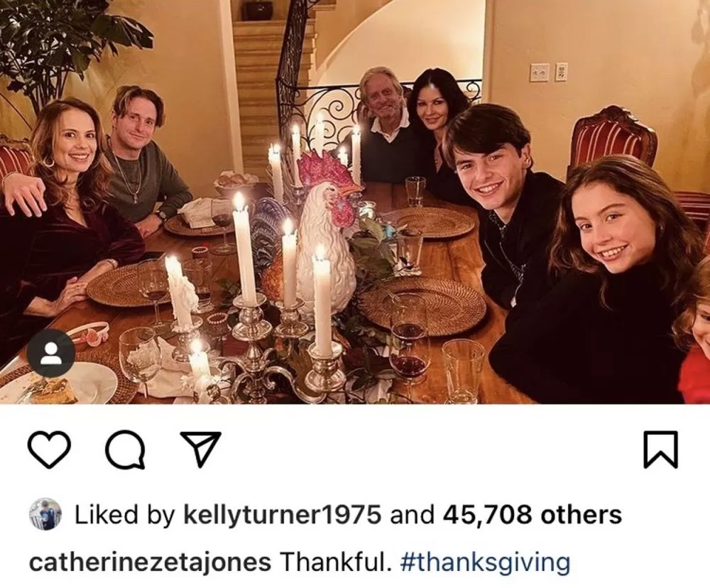Tap the word Thankful in the caption

[x=336, y=562]
